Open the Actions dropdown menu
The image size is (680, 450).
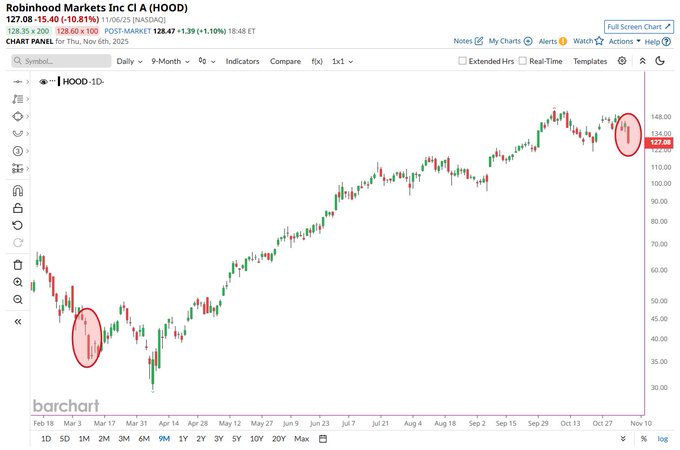(x=624, y=41)
